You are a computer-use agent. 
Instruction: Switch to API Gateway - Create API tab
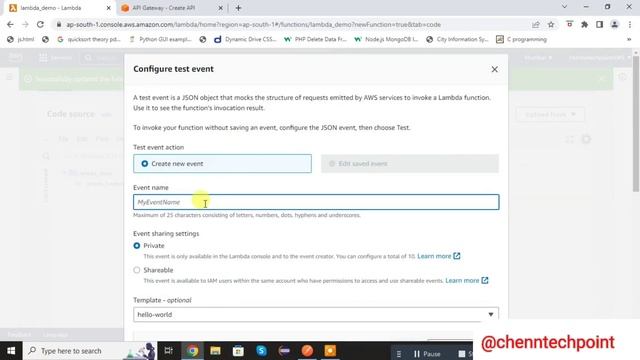click(x=163, y=8)
